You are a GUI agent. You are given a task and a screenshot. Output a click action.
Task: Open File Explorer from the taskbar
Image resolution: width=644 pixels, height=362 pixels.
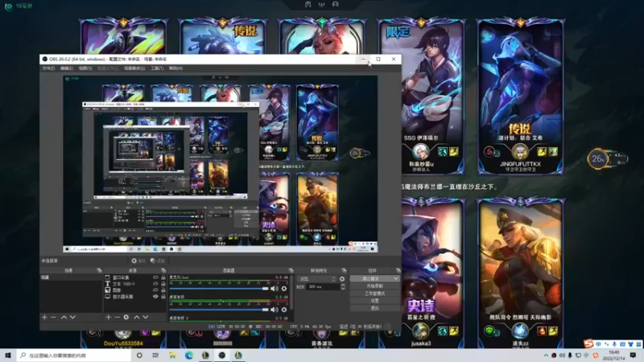(172, 355)
